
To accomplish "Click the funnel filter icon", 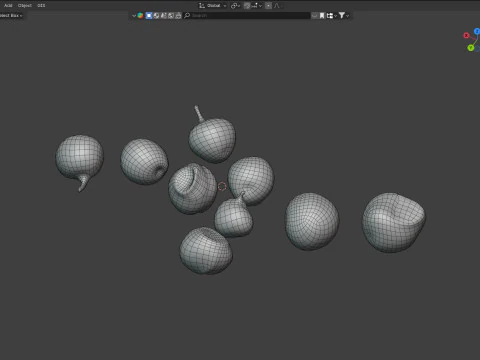I will 342,15.
